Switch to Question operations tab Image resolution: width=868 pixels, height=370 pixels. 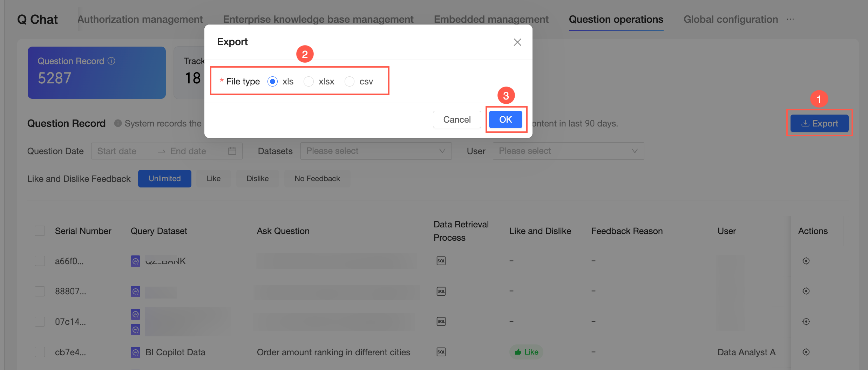616,19
